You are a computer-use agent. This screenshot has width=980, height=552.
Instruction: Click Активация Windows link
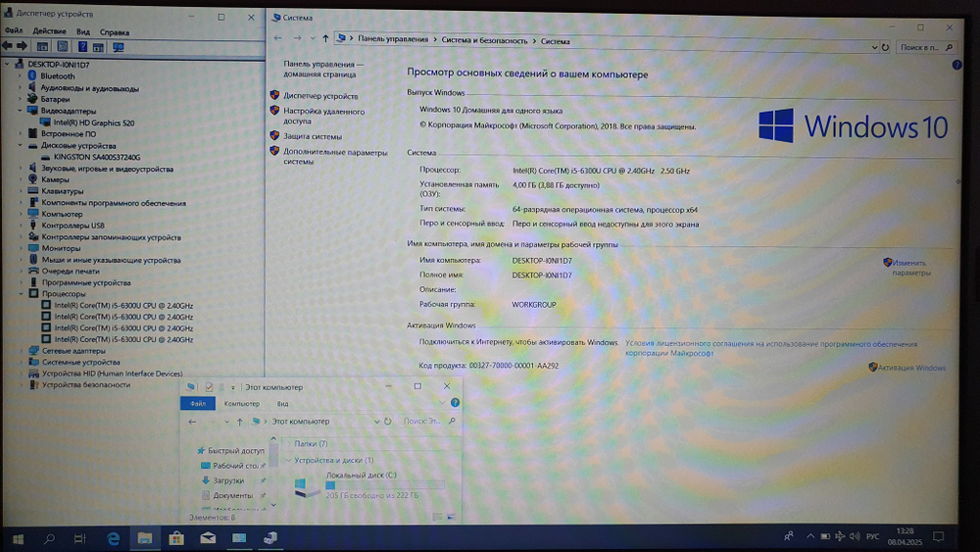[x=911, y=368]
